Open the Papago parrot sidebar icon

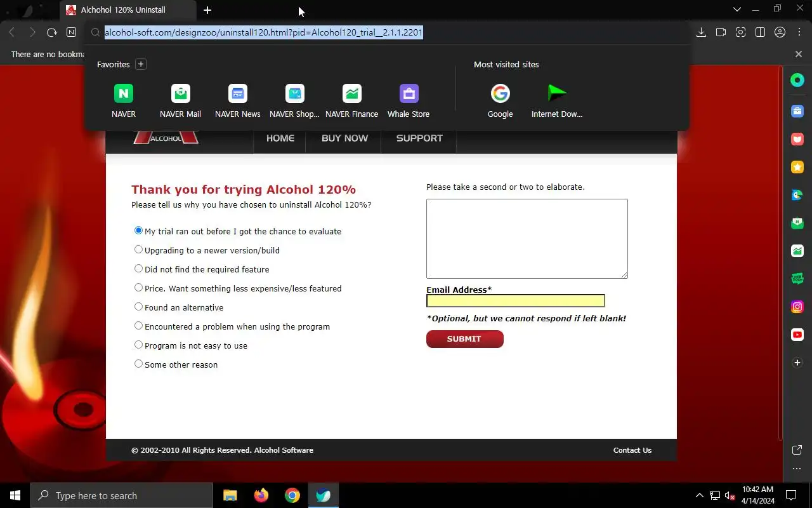tap(797, 195)
